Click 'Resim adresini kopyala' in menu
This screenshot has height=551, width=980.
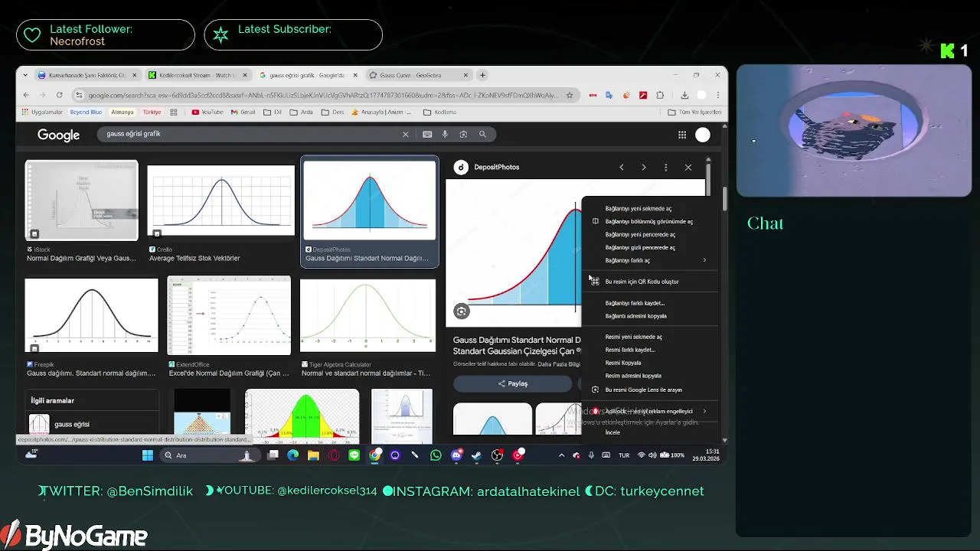coord(633,376)
